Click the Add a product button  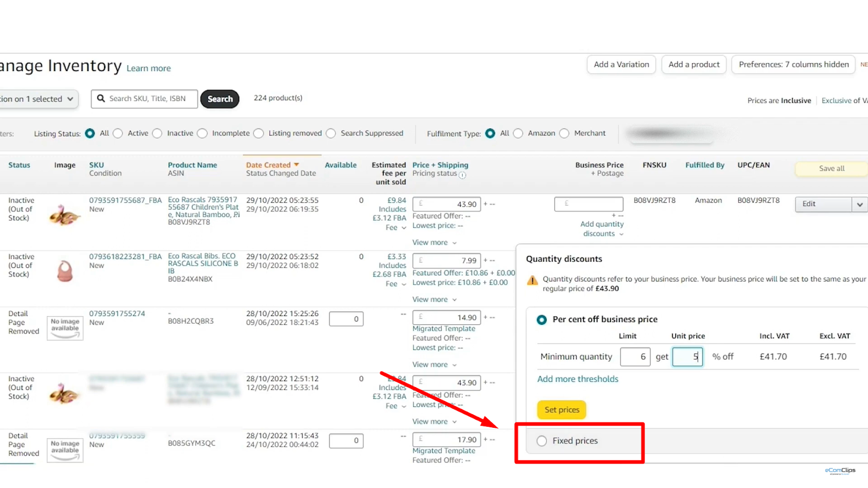pos(694,65)
